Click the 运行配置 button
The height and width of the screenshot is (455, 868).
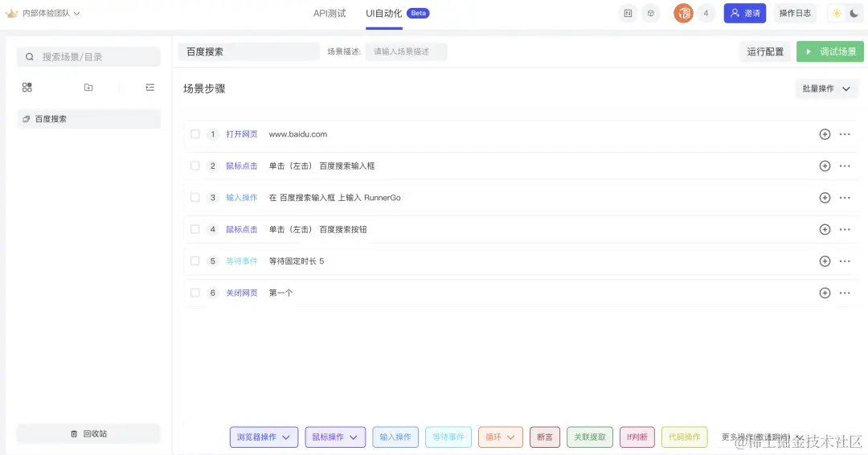(x=765, y=51)
